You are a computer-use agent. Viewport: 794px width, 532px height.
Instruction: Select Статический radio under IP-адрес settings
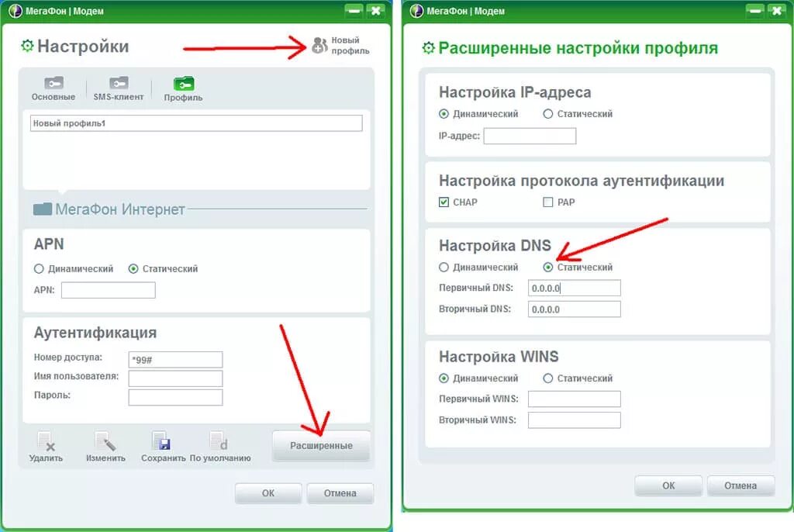pos(548,114)
